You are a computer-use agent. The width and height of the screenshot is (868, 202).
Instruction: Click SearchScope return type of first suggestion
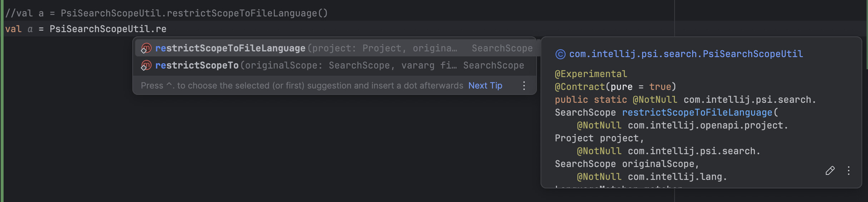502,48
